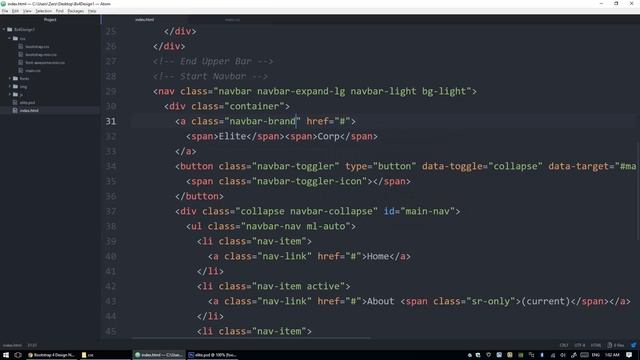Open the Edit menu
The height and width of the screenshot is (360, 640).
(x=16, y=11)
